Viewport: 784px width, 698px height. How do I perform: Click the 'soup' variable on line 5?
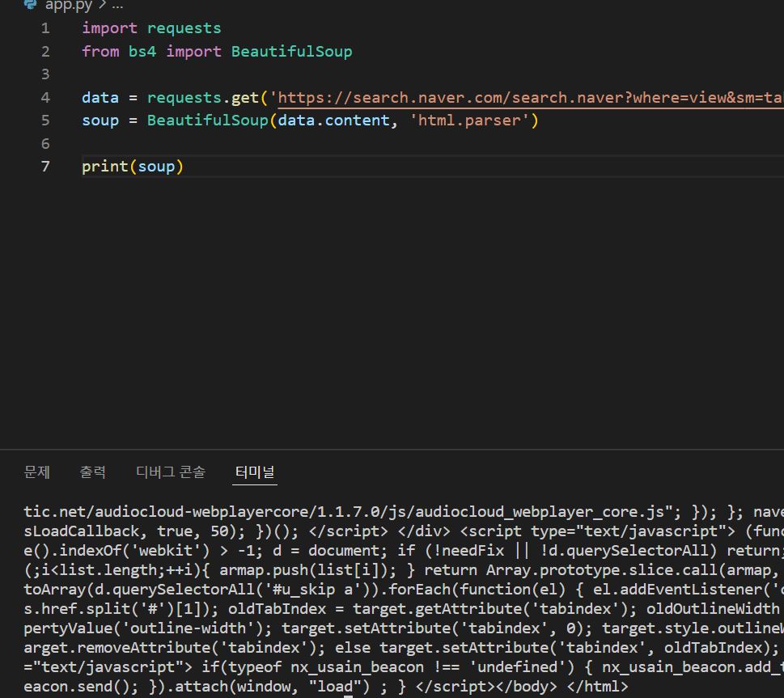coord(100,121)
